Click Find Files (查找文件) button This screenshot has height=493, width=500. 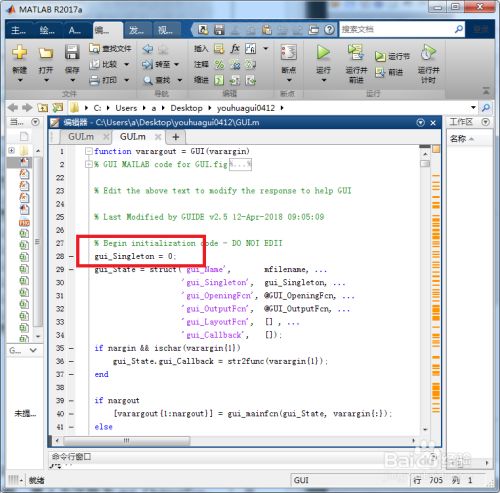click(x=111, y=49)
